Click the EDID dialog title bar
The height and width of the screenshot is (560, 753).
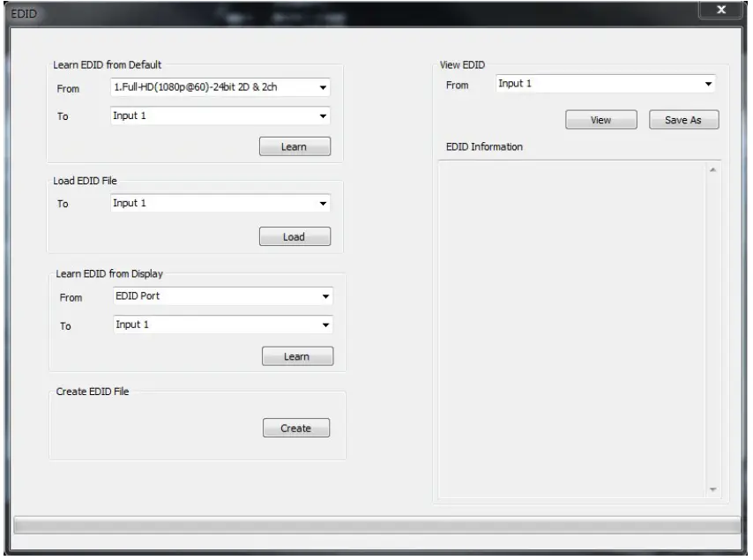pos(353,10)
